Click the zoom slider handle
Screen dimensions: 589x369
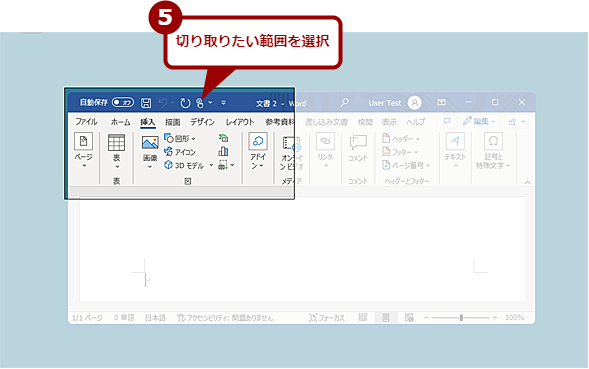tap(461, 318)
